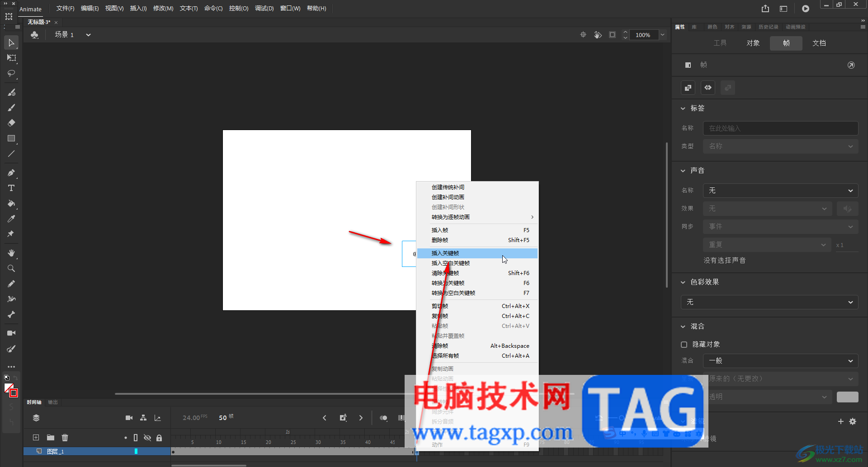Choose 转换为空白关键帧 in context menu

[x=477, y=293]
